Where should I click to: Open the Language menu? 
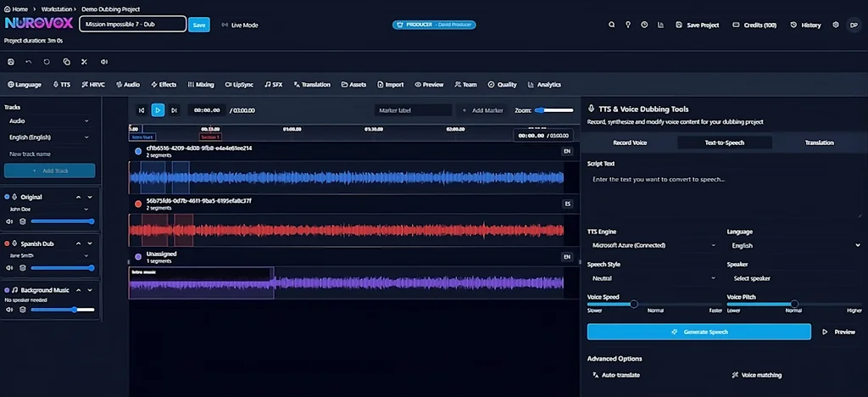pos(25,85)
